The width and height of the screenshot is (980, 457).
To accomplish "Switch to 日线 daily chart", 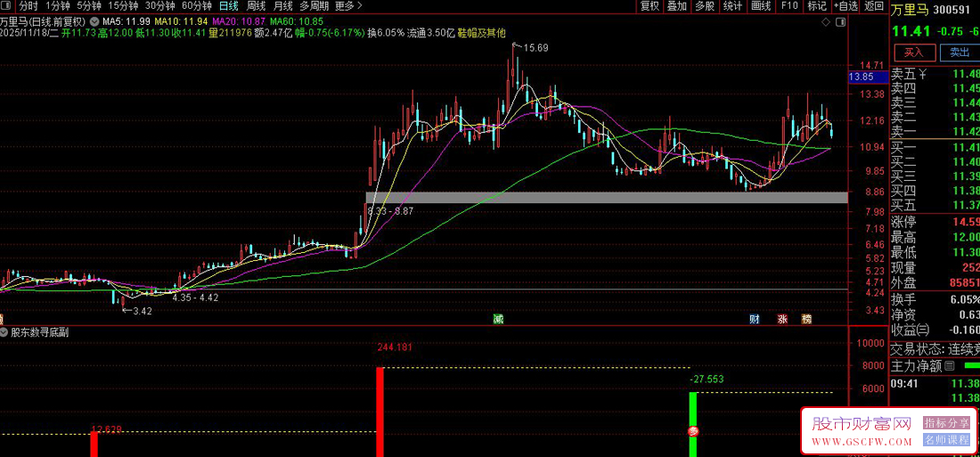I will pyautogui.click(x=228, y=6).
